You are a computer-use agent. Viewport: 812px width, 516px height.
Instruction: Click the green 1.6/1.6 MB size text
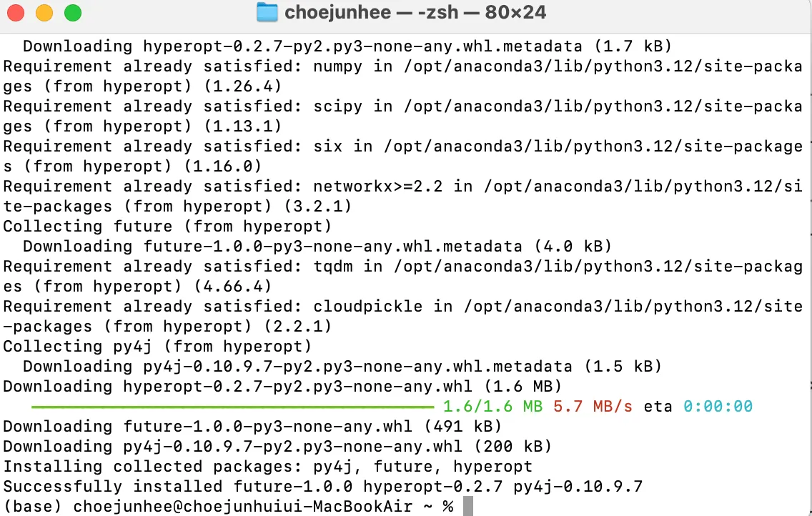tap(492, 406)
